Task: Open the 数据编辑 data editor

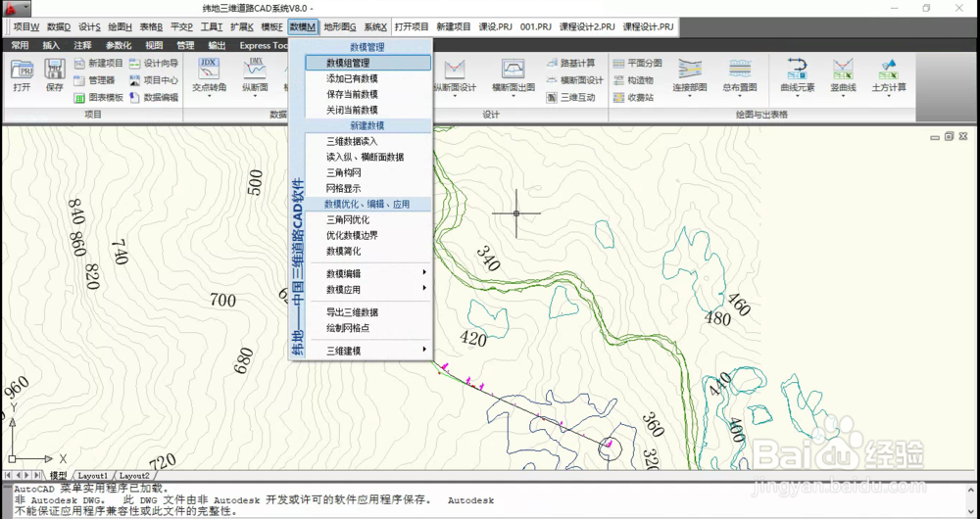Action: [x=154, y=97]
